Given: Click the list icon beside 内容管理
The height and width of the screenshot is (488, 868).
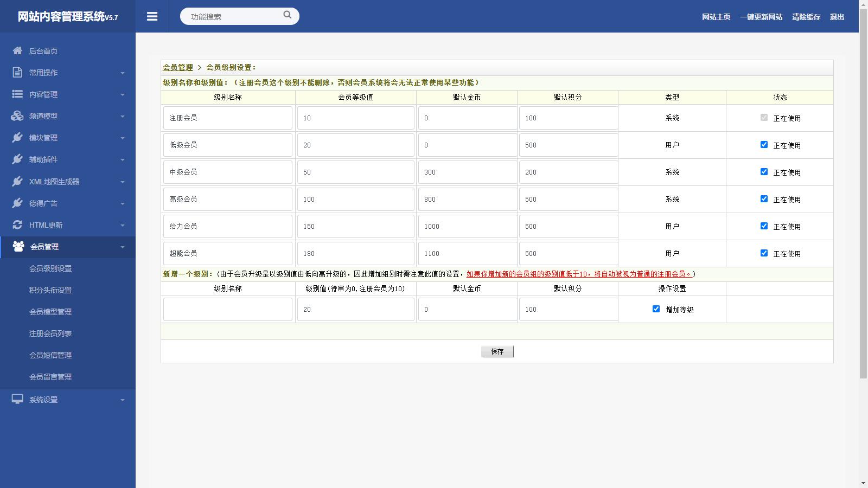Looking at the screenshot, I should point(17,94).
